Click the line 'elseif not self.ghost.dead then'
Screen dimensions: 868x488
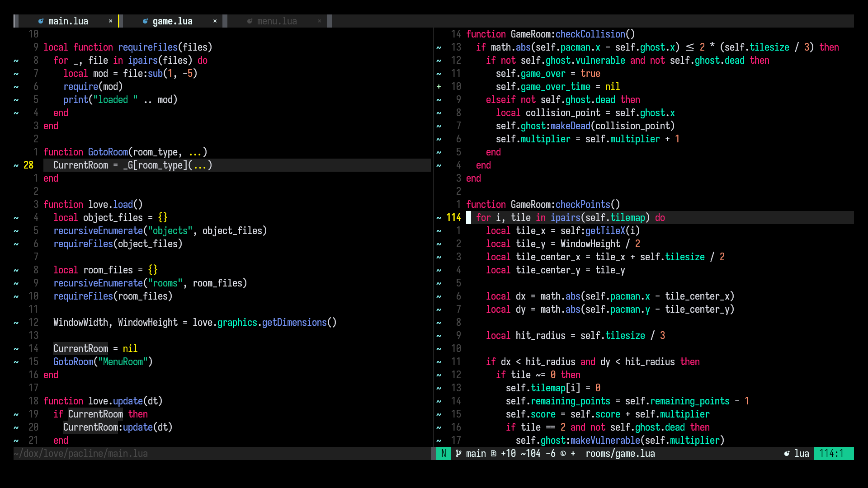coord(563,100)
